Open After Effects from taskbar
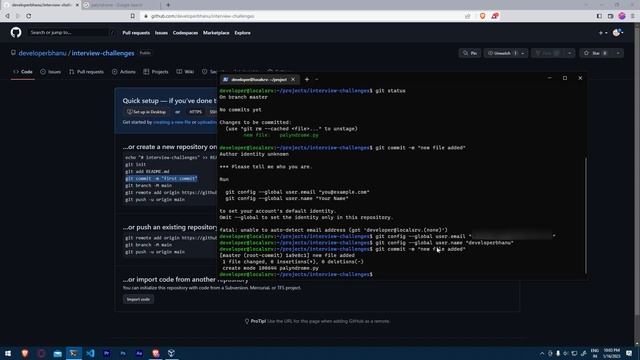Screen dimensions: 640x360 tap(139, 353)
